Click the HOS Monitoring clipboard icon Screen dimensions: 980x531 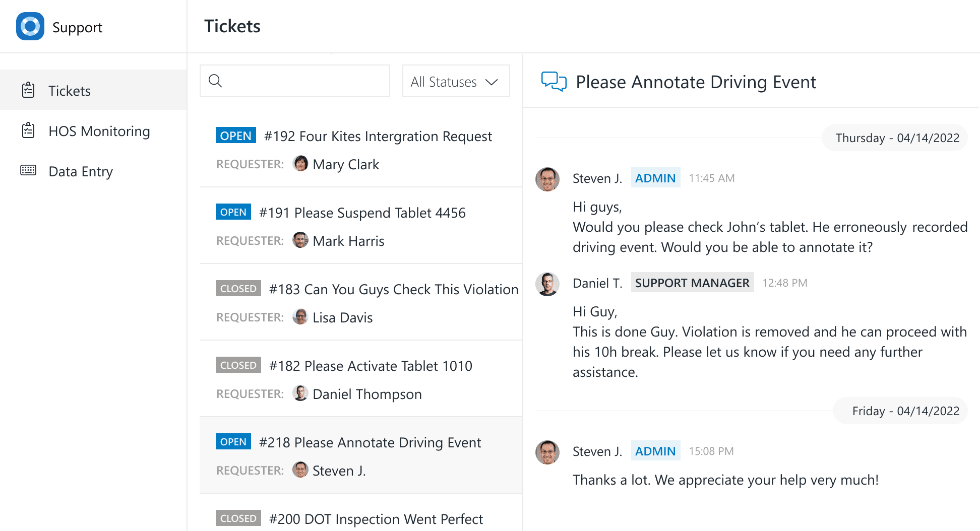28,130
